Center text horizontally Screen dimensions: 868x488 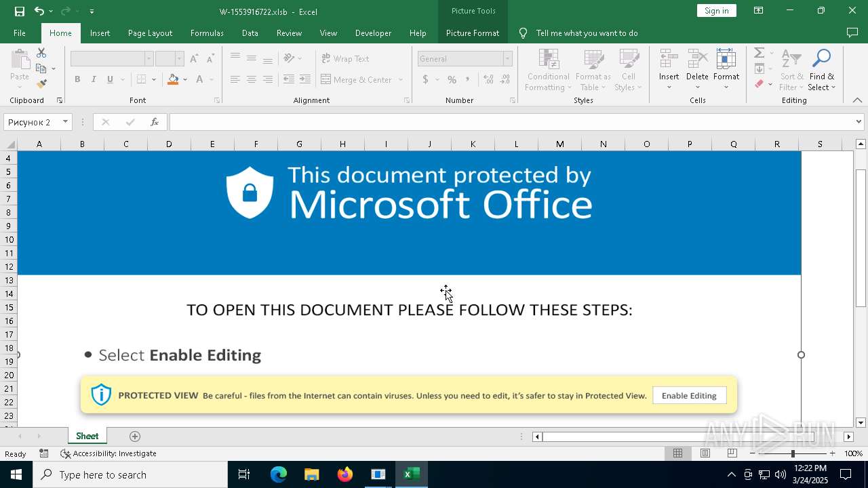coord(252,79)
